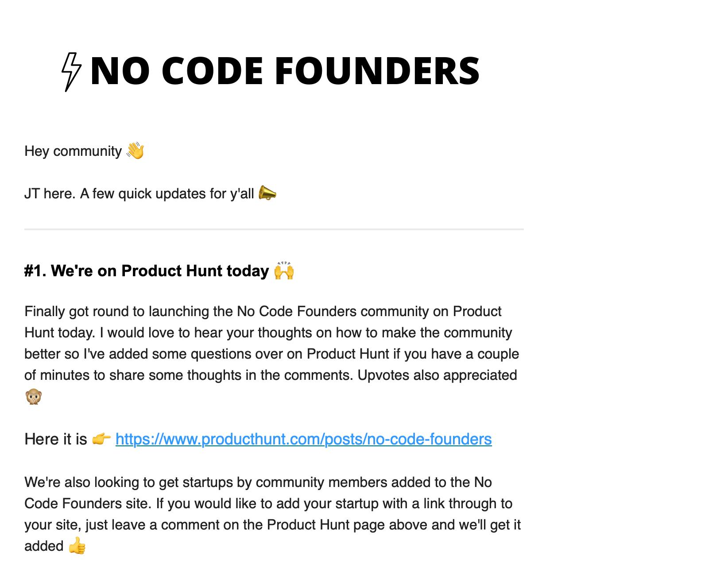
Task: Click paragraph starting 'Finally got round to launching'
Action: [x=272, y=354]
